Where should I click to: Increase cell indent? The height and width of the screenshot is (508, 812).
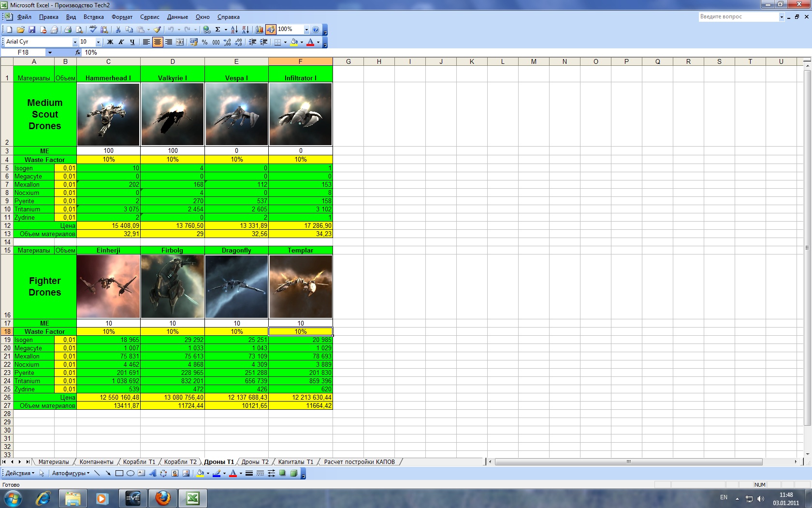click(x=264, y=42)
